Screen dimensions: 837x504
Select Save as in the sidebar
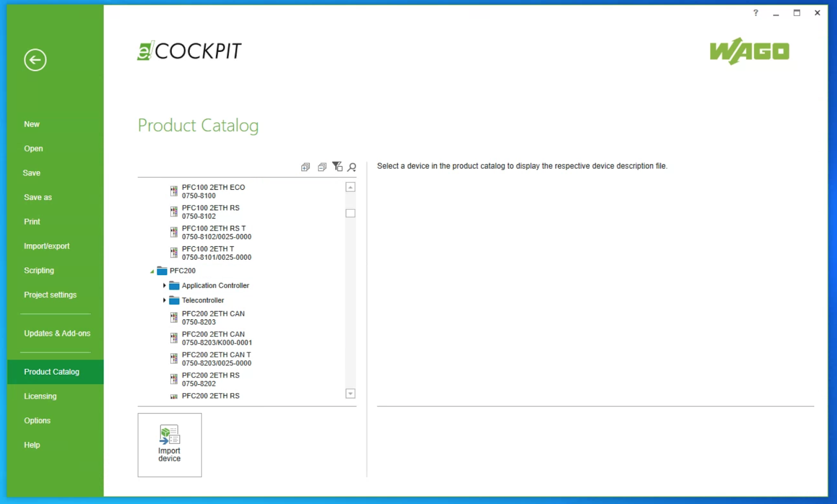[x=38, y=197]
